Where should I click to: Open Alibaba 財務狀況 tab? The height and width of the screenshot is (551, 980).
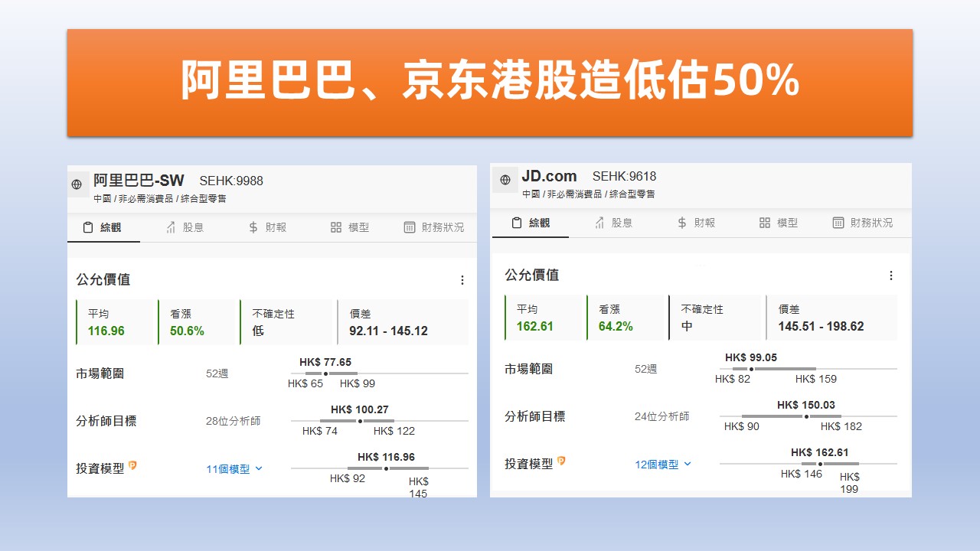click(x=433, y=227)
